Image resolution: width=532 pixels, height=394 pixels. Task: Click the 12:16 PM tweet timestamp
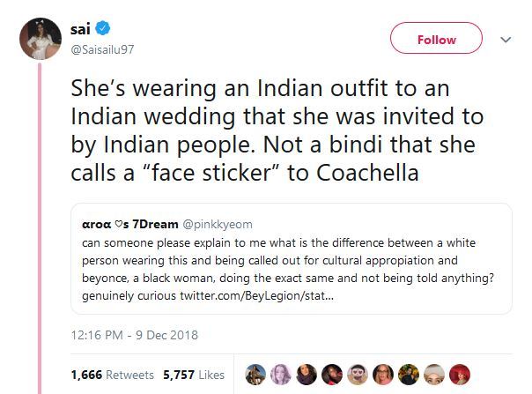[x=133, y=335]
